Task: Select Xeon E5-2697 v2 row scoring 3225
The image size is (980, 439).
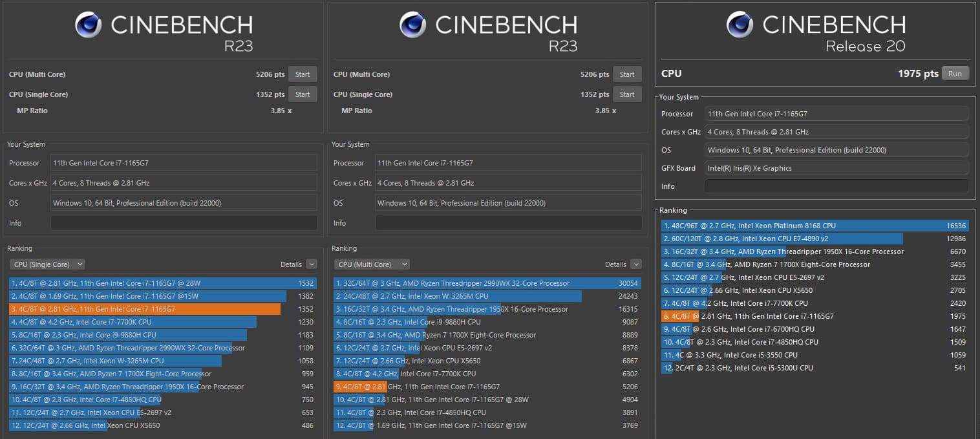Action: tap(815, 277)
